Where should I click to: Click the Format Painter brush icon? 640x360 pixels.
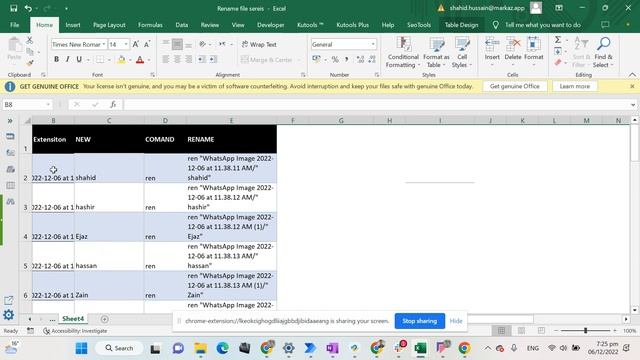(29, 63)
